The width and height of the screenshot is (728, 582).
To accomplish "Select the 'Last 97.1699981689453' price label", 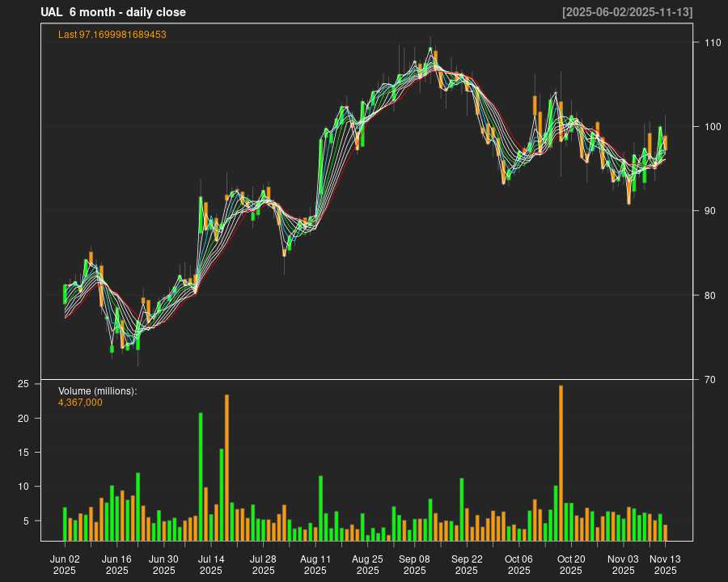I will 112,35.
